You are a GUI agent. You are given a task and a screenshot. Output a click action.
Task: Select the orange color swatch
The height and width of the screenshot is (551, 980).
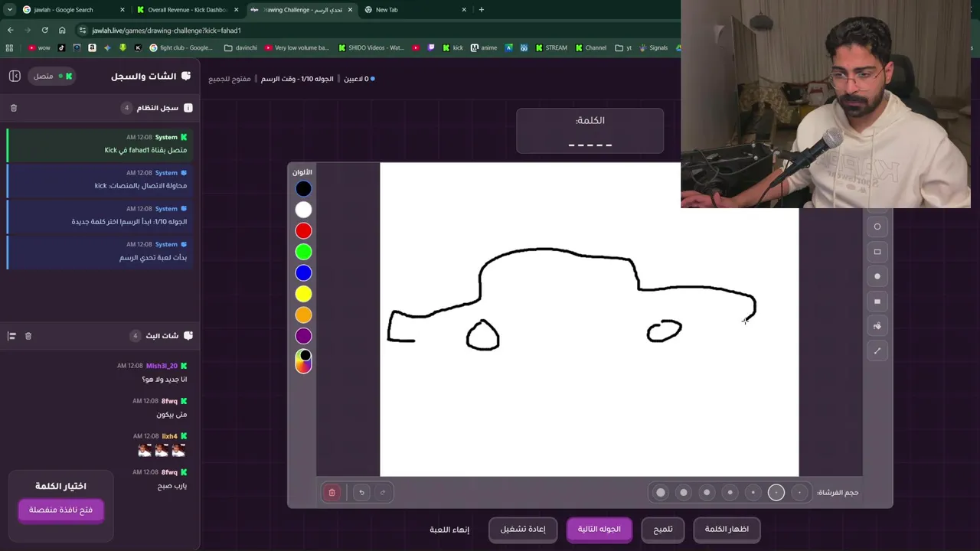point(304,315)
